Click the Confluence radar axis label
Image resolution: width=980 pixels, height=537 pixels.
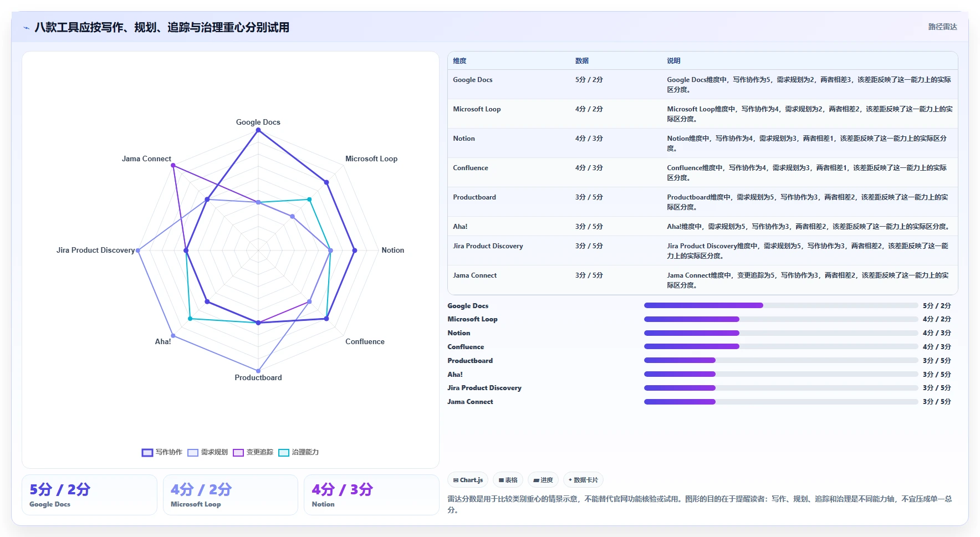point(365,341)
